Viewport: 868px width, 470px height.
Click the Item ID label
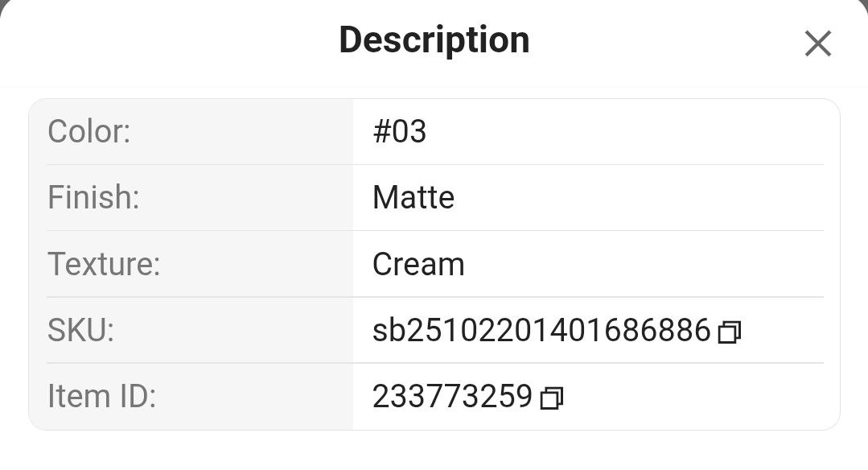[x=101, y=396]
